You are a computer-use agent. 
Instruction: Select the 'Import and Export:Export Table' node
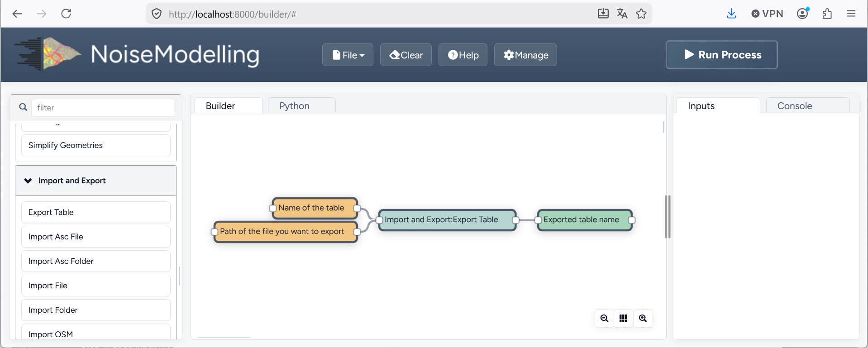tap(447, 220)
